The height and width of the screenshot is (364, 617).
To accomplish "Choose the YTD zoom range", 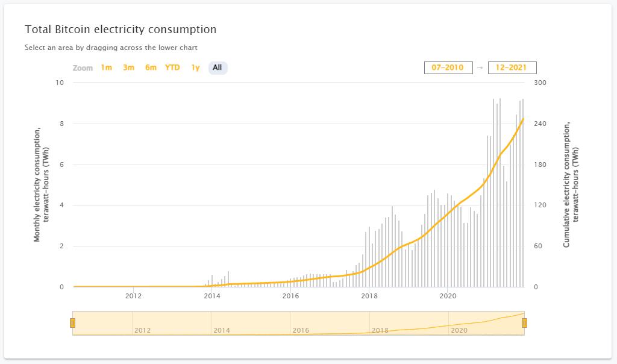I will tap(172, 67).
